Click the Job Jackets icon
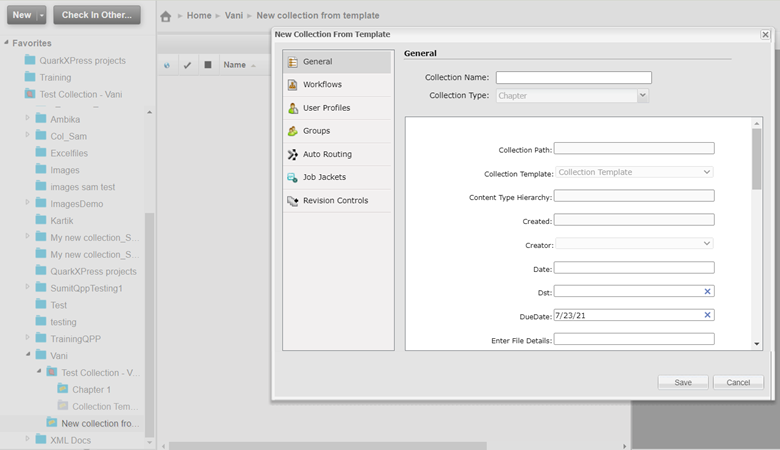The image size is (780, 450). point(293,177)
